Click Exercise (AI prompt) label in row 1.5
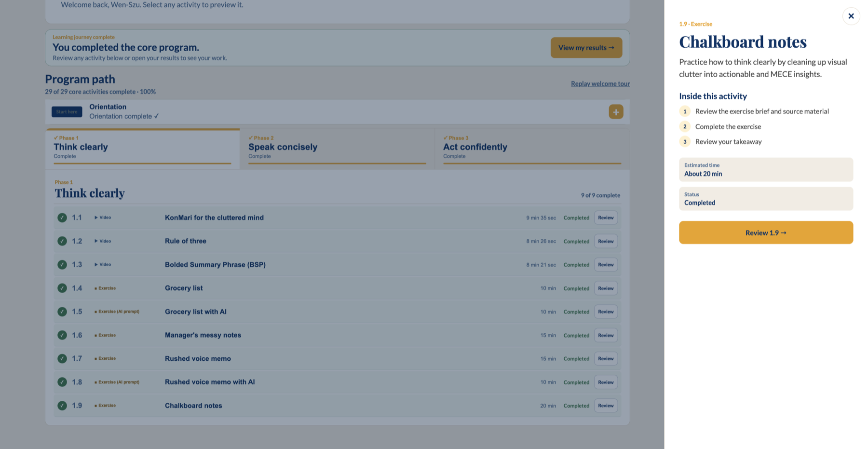The image size is (868, 449). pyautogui.click(x=117, y=312)
